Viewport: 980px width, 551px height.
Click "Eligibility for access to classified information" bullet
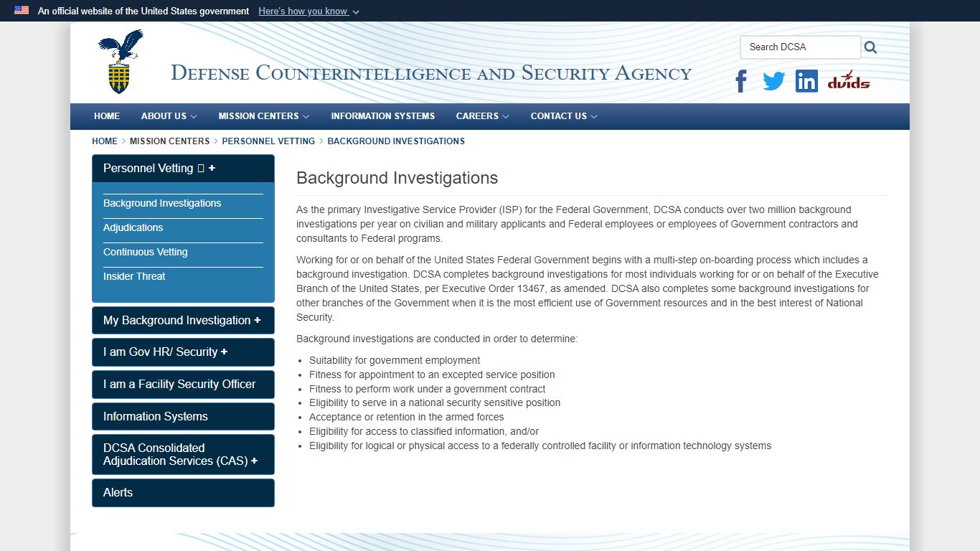click(424, 432)
